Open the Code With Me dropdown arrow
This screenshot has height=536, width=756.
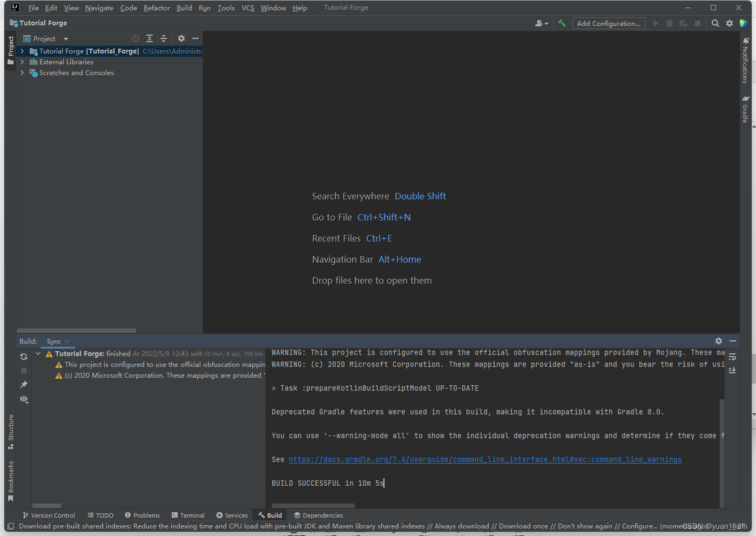point(546,24)
